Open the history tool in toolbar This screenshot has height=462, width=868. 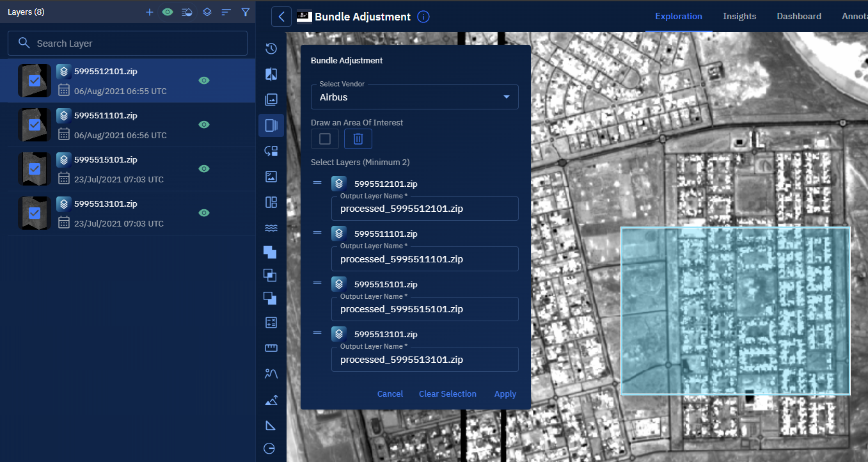click(x=271, y=49)
